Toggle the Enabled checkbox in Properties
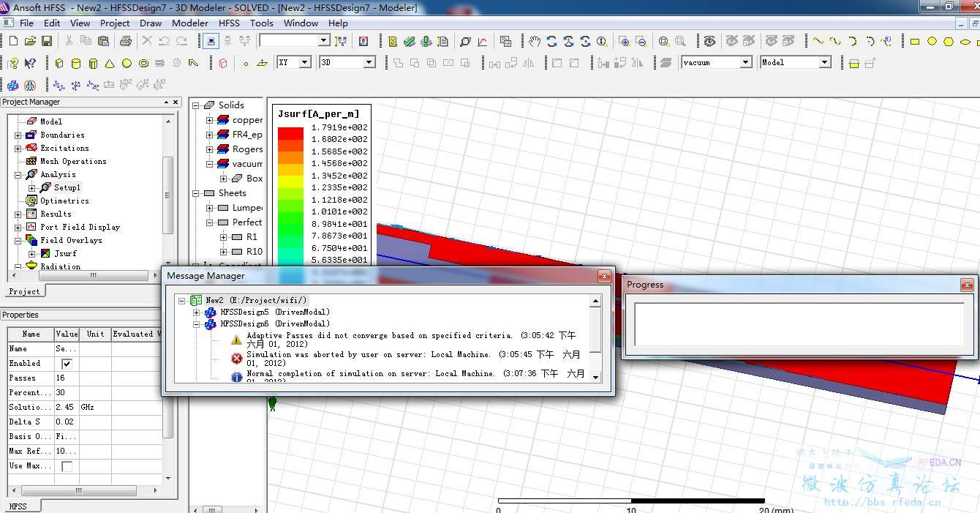The image size is (980, 513). click(x=67, y=364)
